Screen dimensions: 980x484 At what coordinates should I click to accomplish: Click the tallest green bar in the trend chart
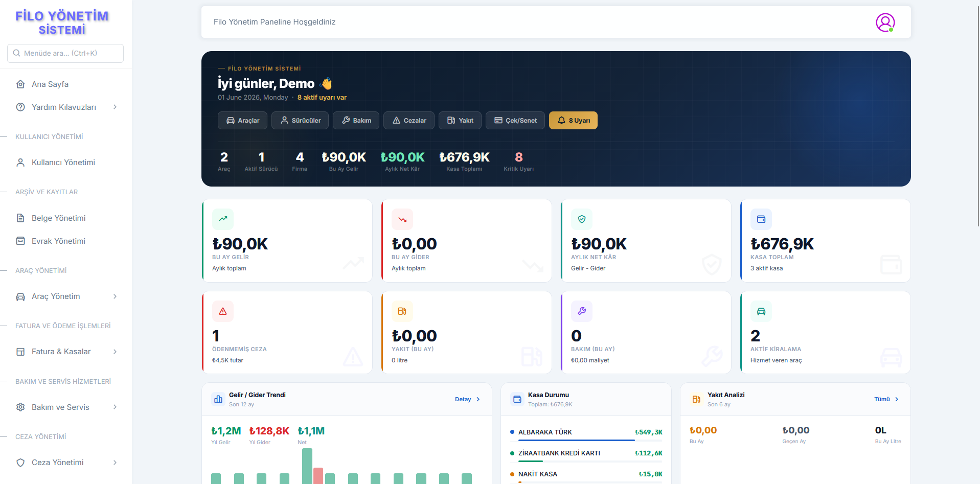[307, 466]
